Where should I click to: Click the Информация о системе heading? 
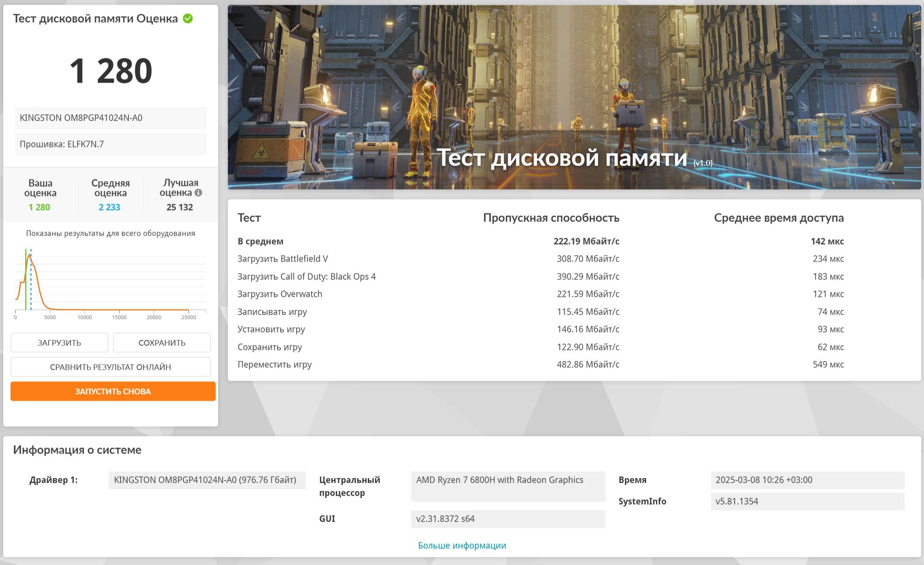coord(77,450)
